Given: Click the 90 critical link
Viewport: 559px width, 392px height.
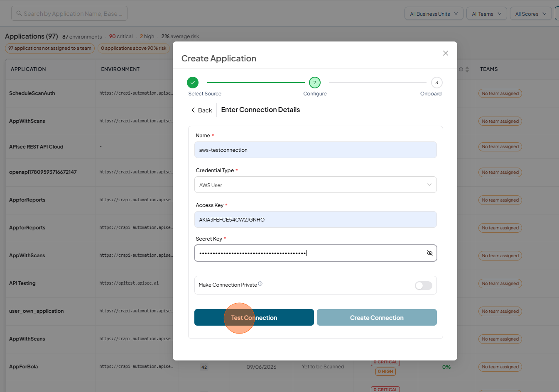Looking at the screenshot, I should coord(121,37).
